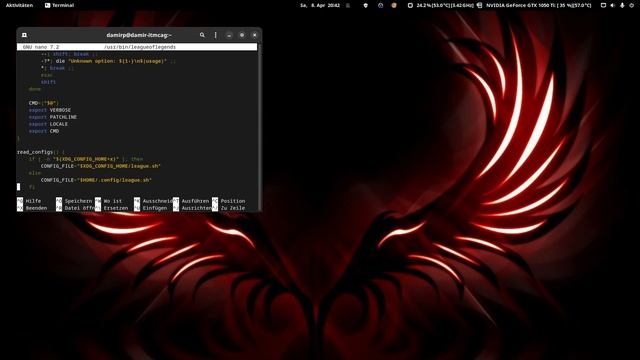Click the read_configs function line
The image size is (640, 360).
point(41,152)
